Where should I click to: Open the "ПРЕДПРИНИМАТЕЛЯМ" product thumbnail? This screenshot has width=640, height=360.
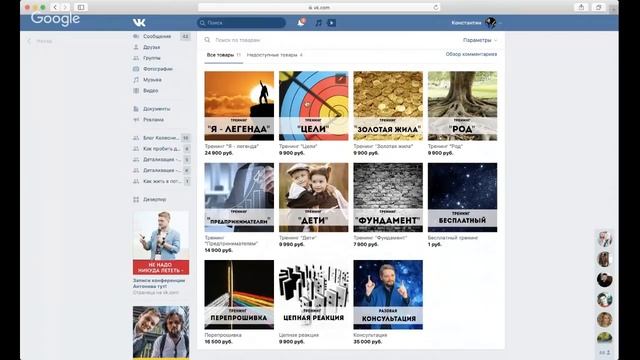[x=239, y=198]
